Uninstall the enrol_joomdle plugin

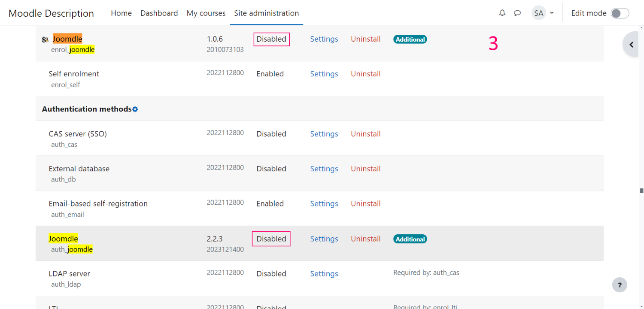[x=366, y=39]
